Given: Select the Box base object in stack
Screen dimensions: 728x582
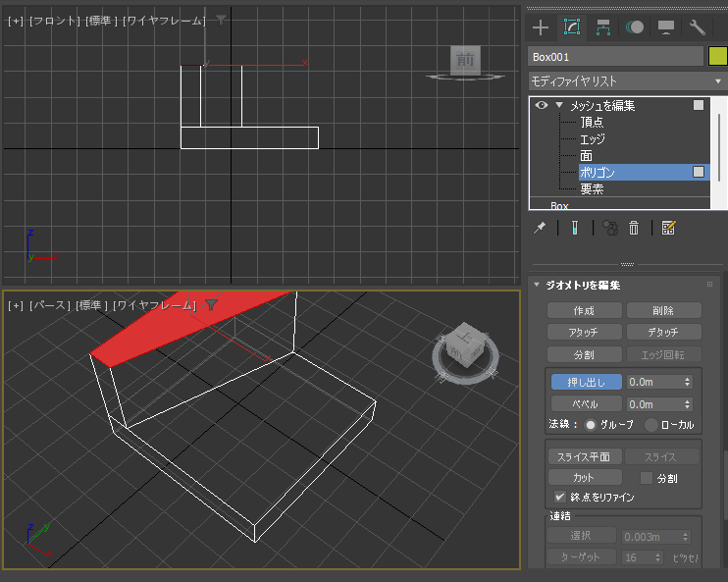Looking at the screenshot, I should [x=559, y=205].
